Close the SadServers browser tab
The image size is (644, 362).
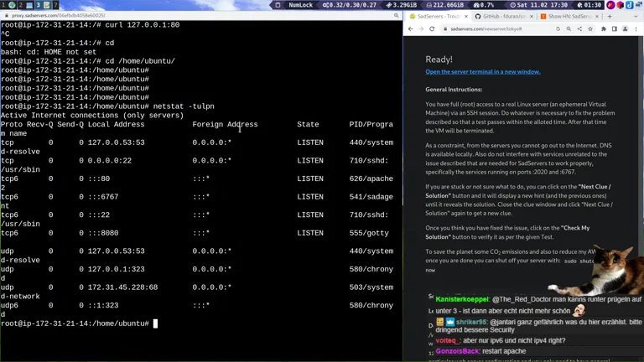click(x=466, y=17)
